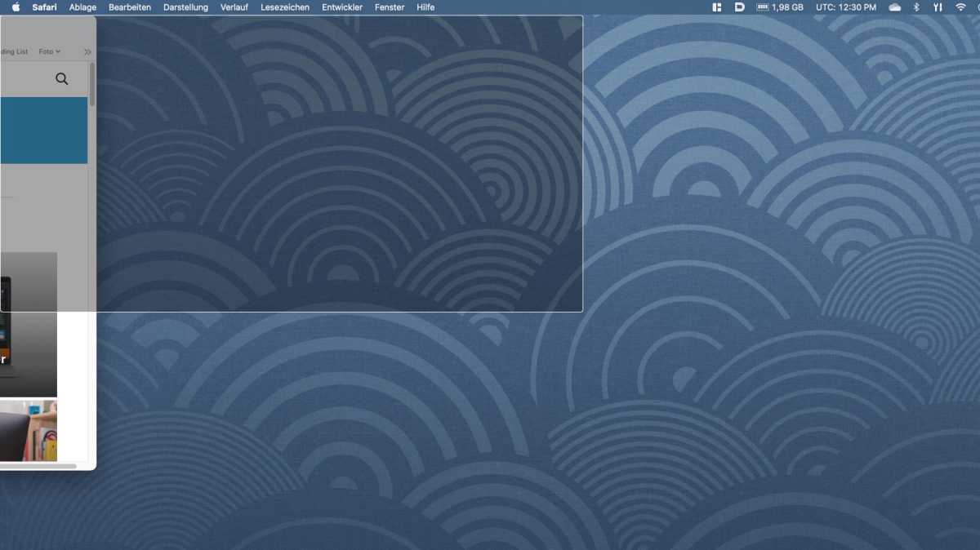
Task: Open the Safari application menu
Action: 44,7
